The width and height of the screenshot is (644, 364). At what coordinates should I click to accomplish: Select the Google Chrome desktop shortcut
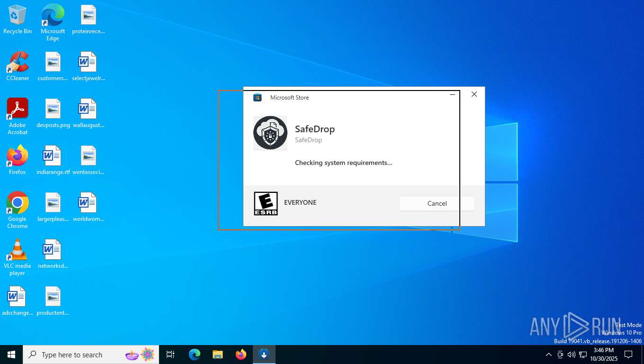[18, 210]
